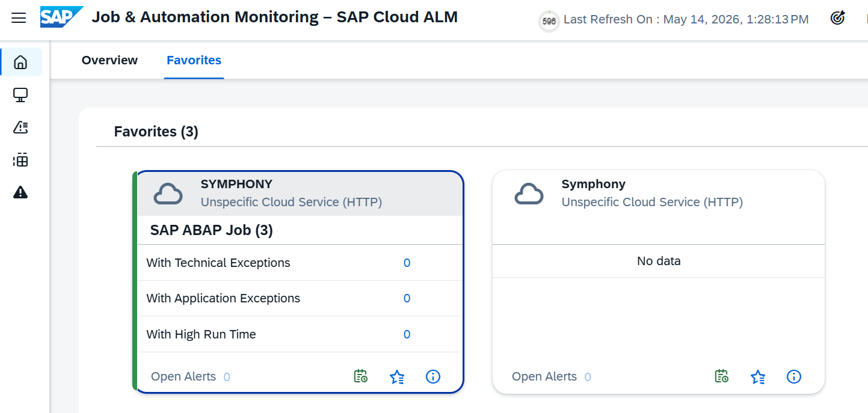Open the warning triangle sidebar icon
This screenshot has width=868, height=413.
(20, 192)
